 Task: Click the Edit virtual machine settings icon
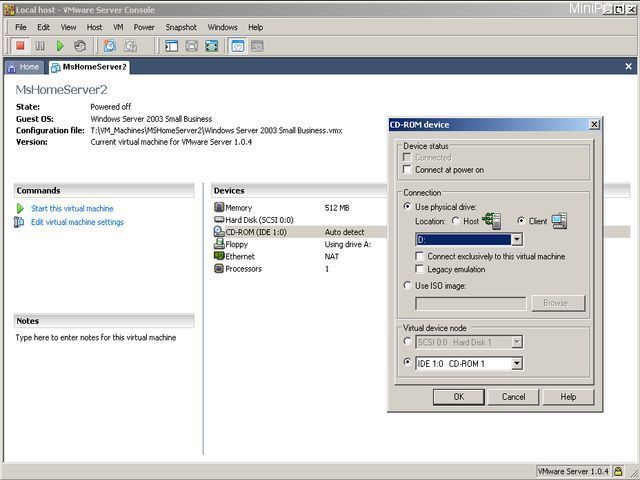point(20,222)
